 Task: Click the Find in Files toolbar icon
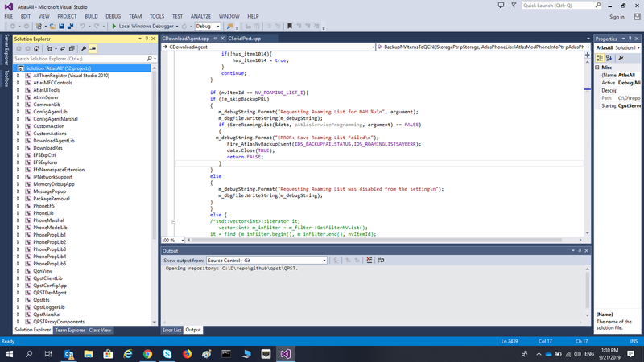click(229, 27)
